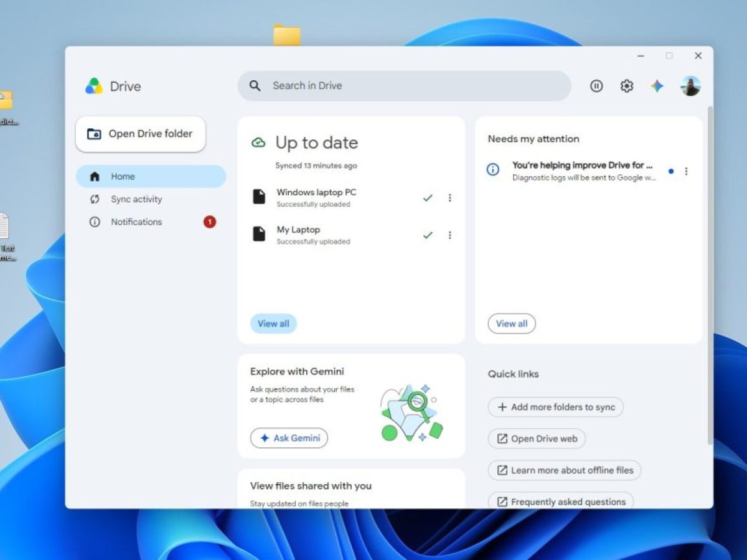This screenshot has width=747, height=560.
Task: Open Gemini via the sparkle icon
Action: (x=657, y=86)
